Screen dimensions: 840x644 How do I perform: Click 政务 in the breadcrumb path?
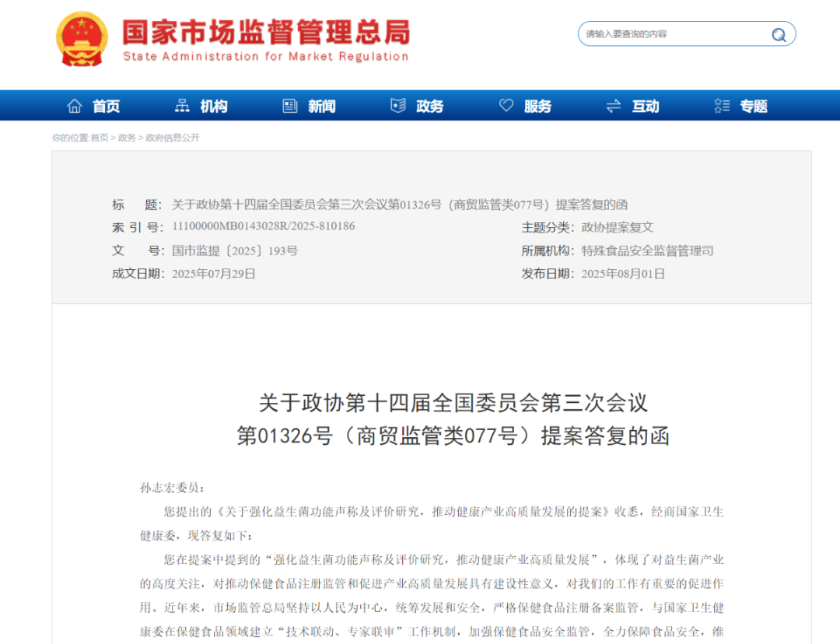coord(127,138)
